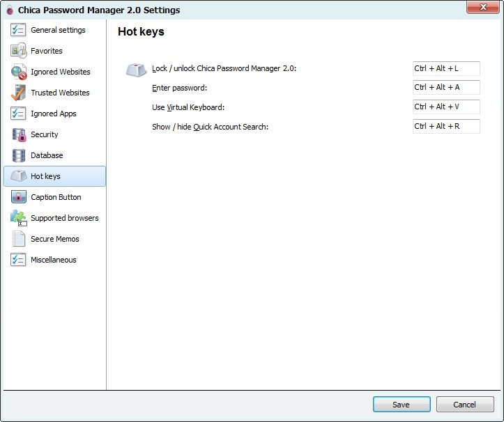Click the Security padlock icon

pyautogui.click(x=19, y=134)
